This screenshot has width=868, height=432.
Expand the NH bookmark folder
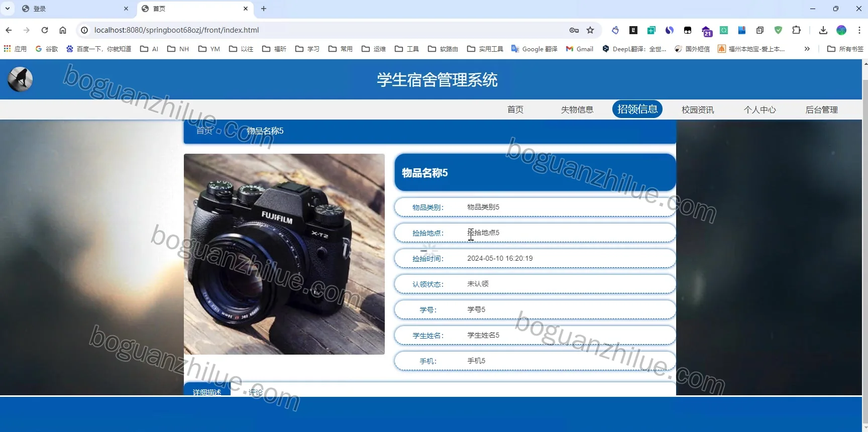click(178, 49)
